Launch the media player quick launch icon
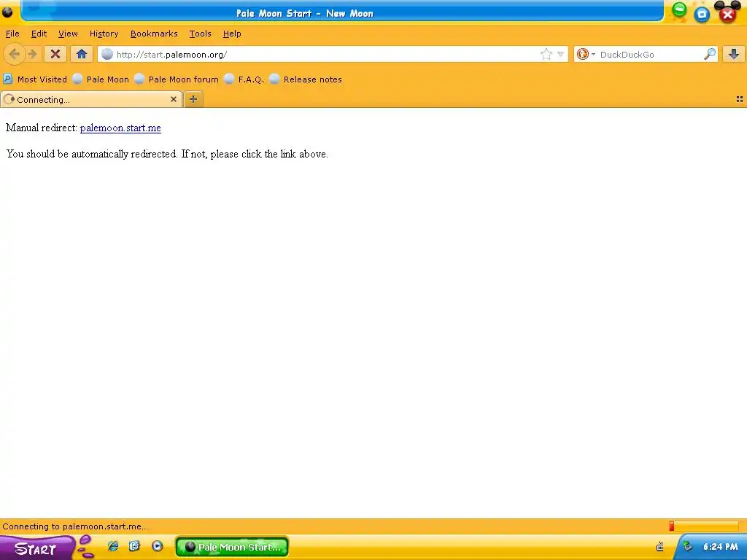This screenshot has height=560, width=747. tap(158, 546)
